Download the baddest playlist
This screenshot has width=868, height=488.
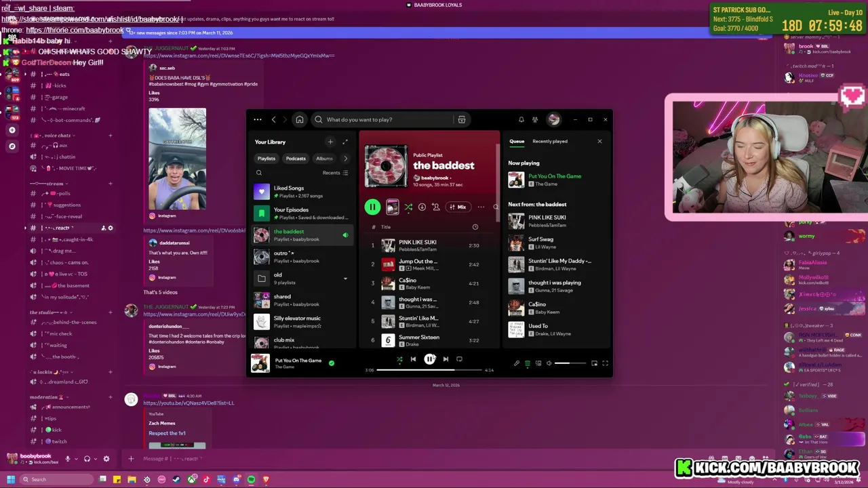pyautogui.click(x=422, y=207)
